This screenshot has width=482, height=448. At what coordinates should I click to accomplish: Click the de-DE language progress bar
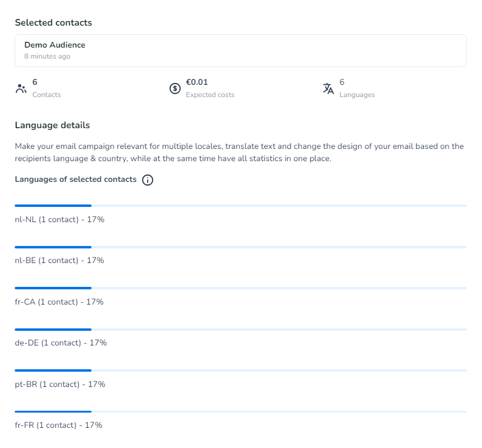coord(240,330)
